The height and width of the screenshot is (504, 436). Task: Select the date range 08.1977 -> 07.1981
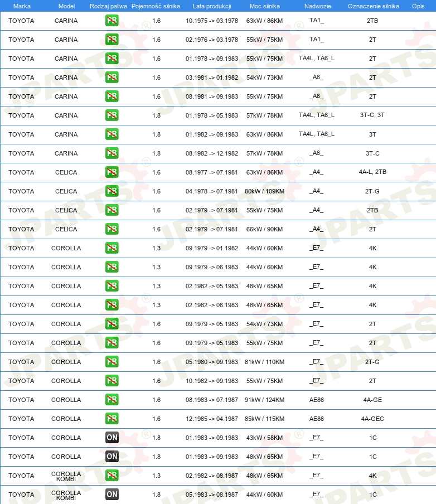click(212, 173)
